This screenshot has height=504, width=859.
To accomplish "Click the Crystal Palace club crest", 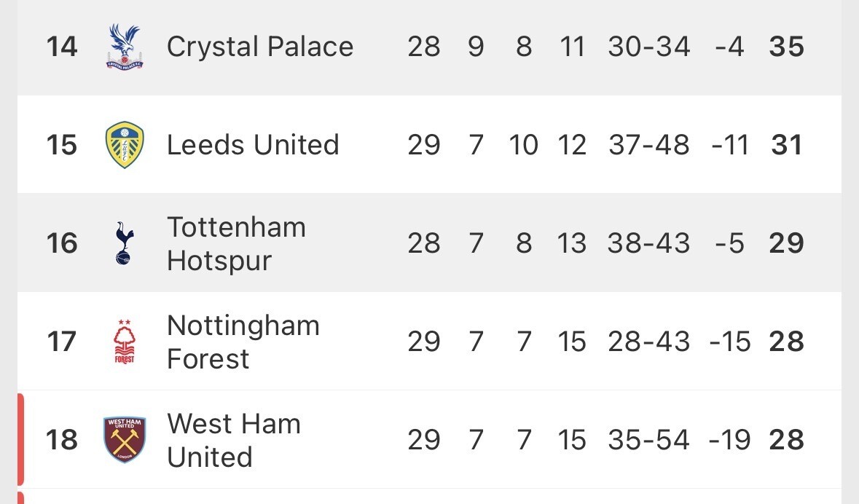I will click(x=125, y=47).
